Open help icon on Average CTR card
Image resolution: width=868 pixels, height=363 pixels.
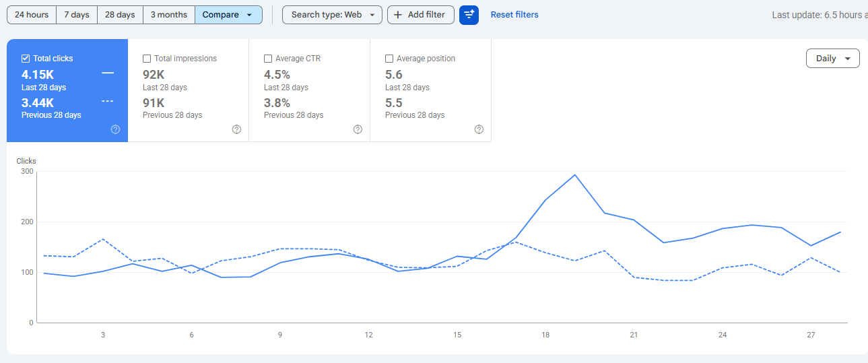[x=358, y=129]
